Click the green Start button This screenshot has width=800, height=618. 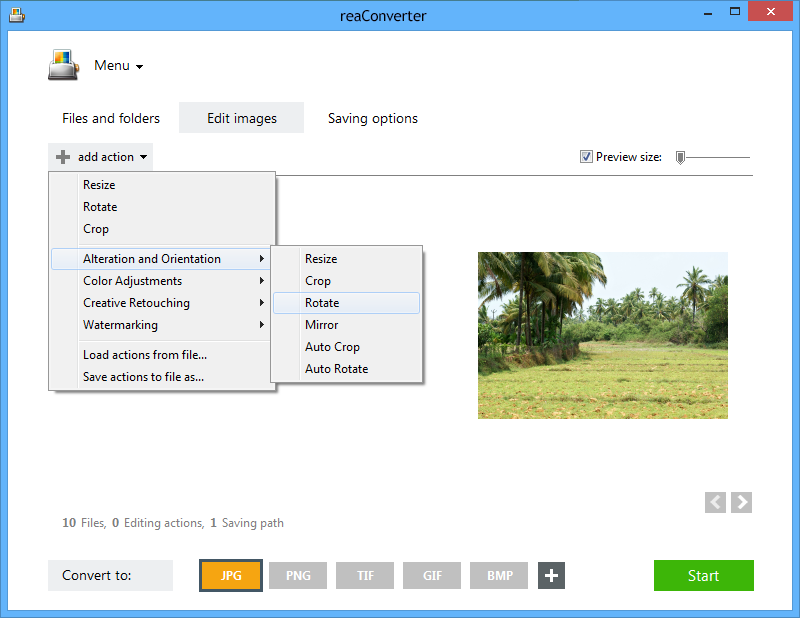(x=704, y=576)
